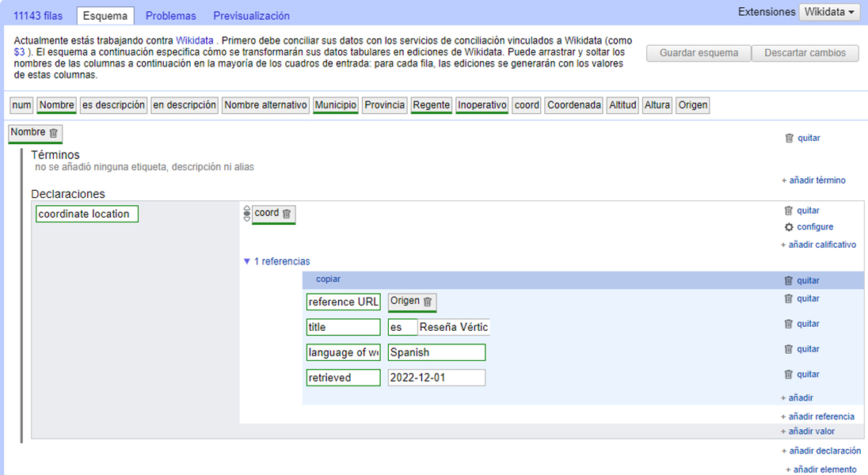Click quitar next to reference URL row

tap(801, 298)
